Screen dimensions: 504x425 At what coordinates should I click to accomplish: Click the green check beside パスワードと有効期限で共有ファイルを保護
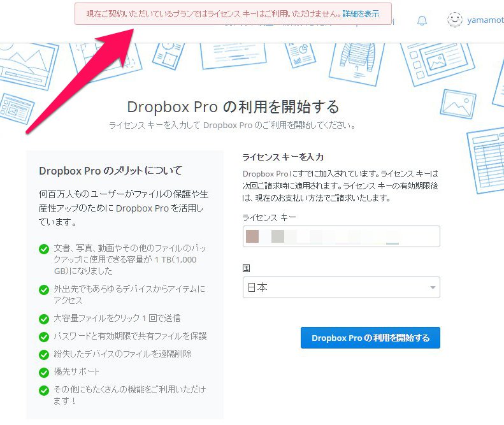pos(44,337)
